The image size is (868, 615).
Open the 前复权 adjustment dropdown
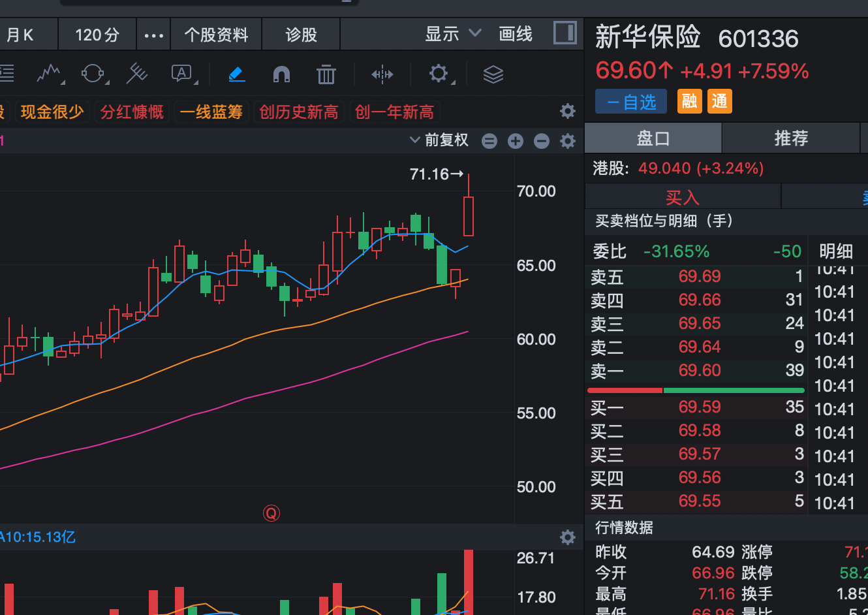click(x=439, y=140)
